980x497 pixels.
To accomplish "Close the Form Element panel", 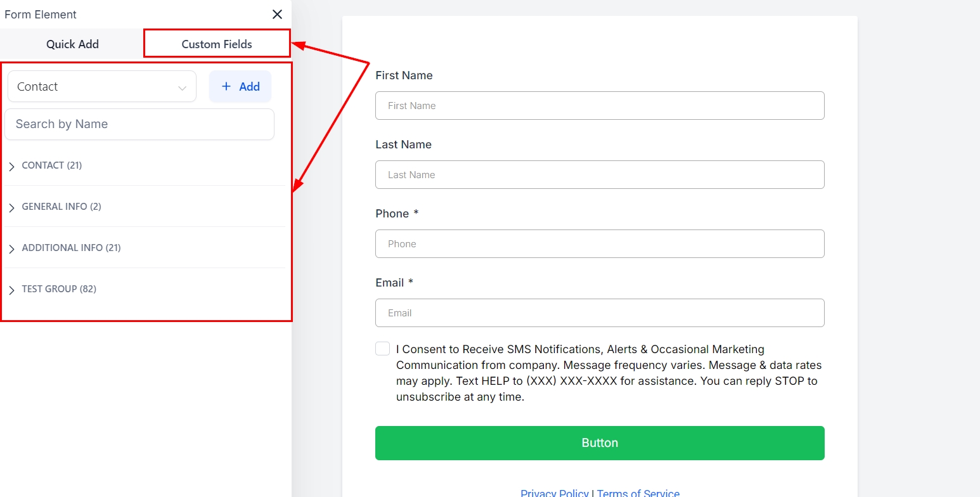I will click(277, 15).
